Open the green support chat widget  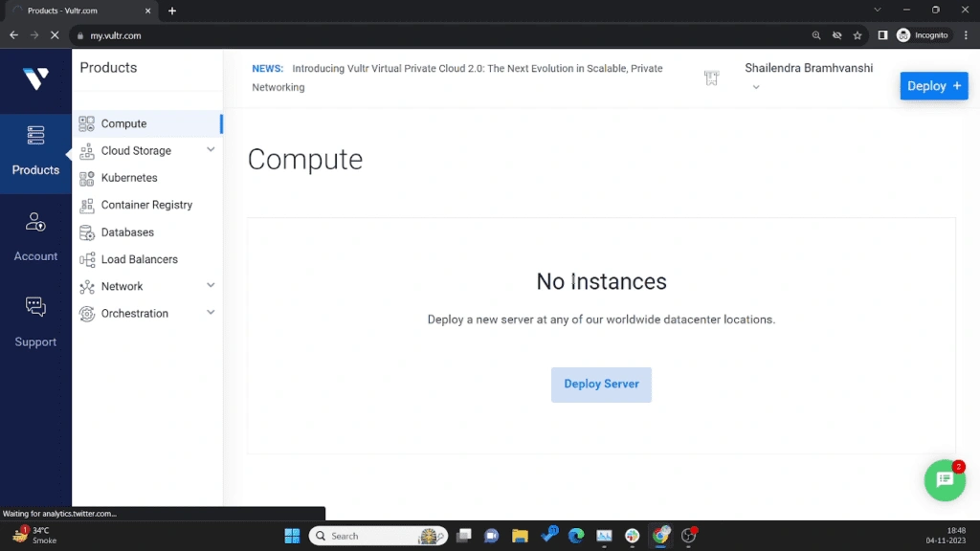945,480
